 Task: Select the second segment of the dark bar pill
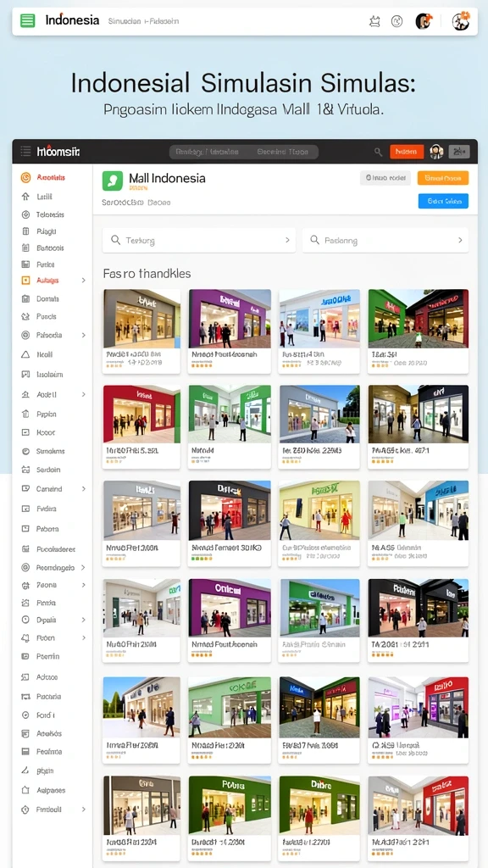point(282,152)
